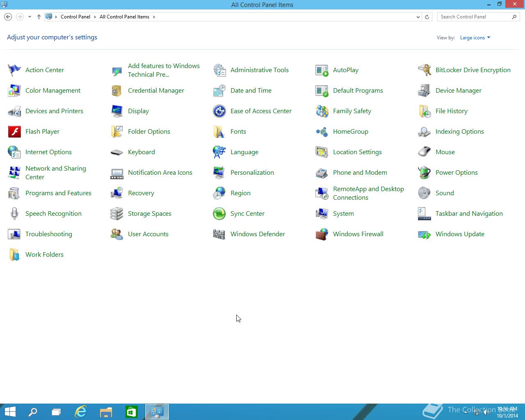The height and width of the screenshot is (420, 525).
Task: Click the Control Panel taskbar button
Action: coord(157,412)
